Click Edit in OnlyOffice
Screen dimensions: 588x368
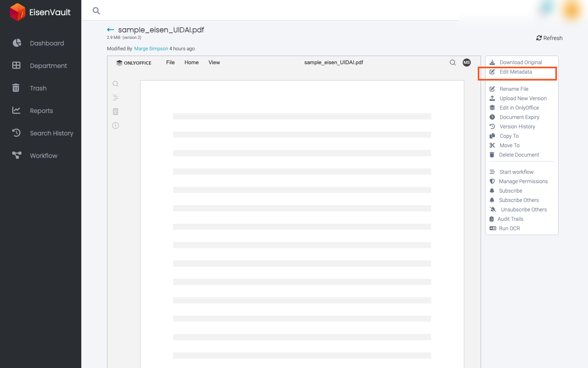pyautogui.click(x=514, y=108)
